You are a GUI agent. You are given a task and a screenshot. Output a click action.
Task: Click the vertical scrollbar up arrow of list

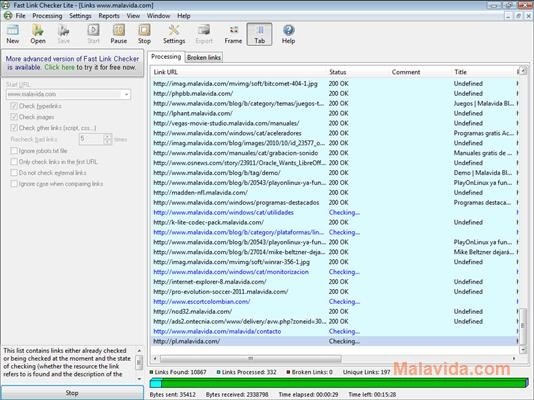(523, 71)
